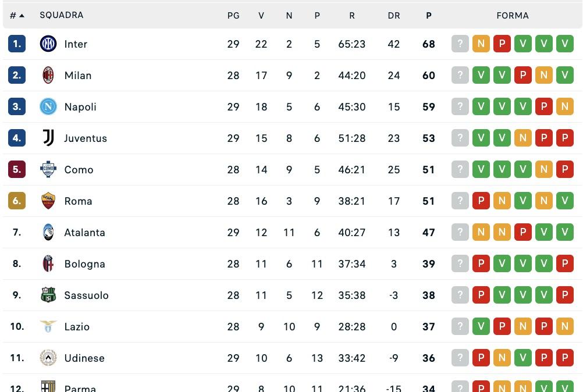
Task: Select the Roma club crest
Action: 48,201
